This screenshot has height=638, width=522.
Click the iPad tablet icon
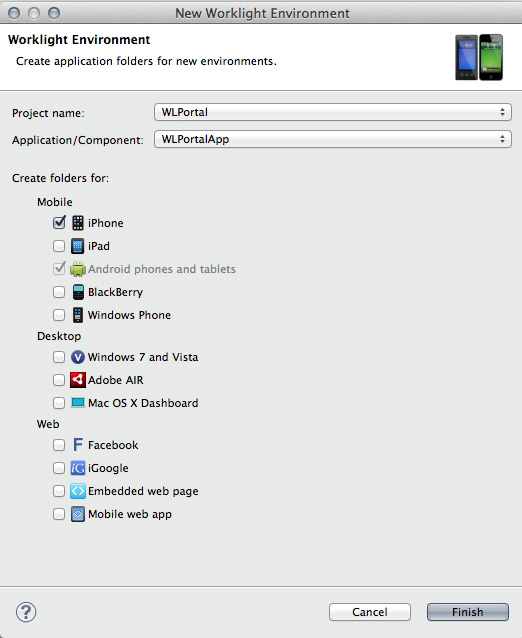pos(78,246)
